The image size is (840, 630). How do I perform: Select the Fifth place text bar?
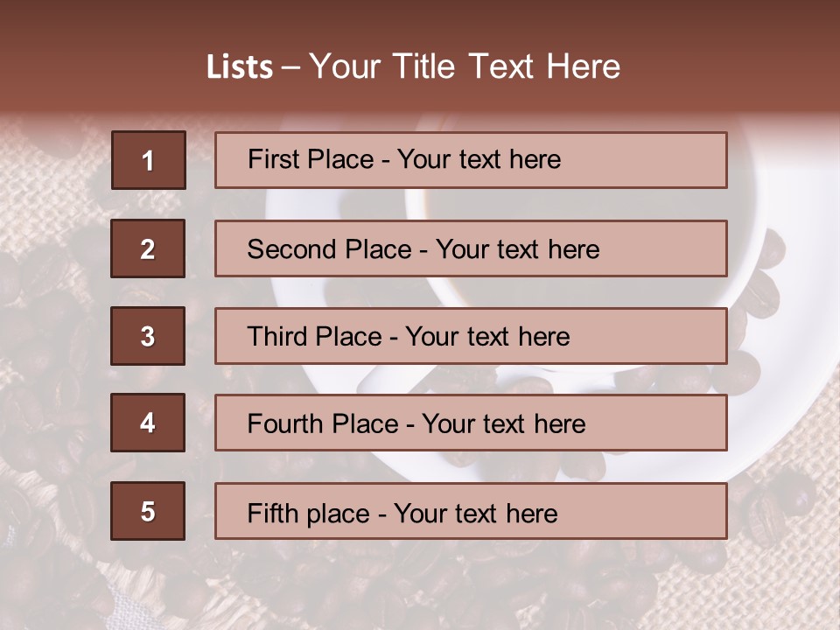[471, 511]
